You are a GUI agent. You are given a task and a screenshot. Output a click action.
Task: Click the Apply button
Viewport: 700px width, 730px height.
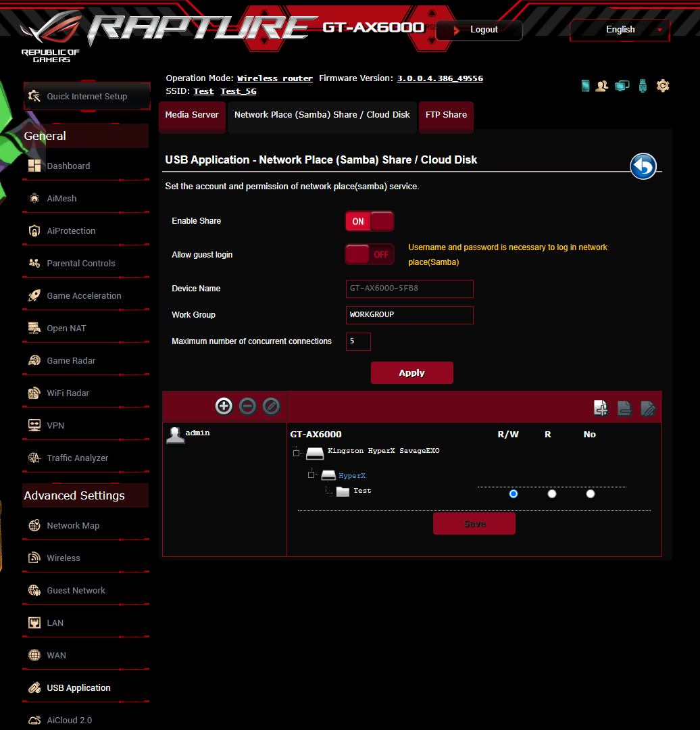(x=412, y=373)
